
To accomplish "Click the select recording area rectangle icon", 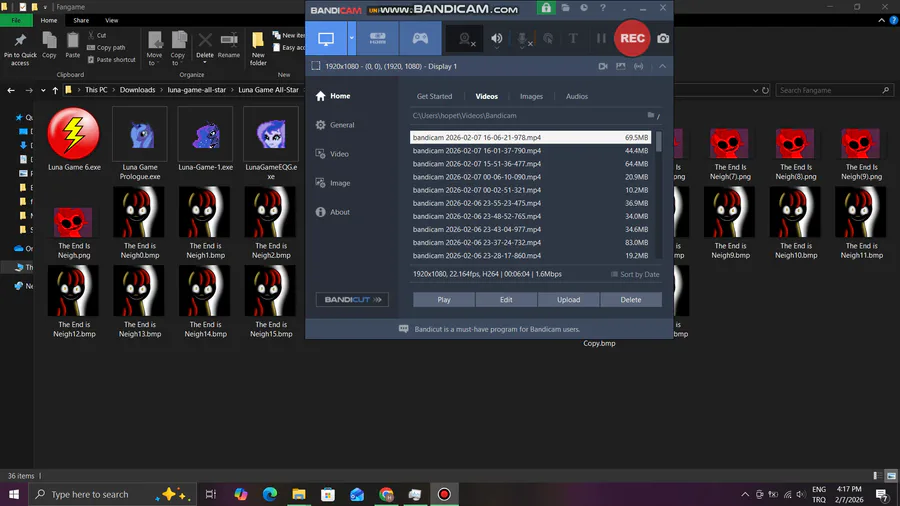I will [316, 66].
